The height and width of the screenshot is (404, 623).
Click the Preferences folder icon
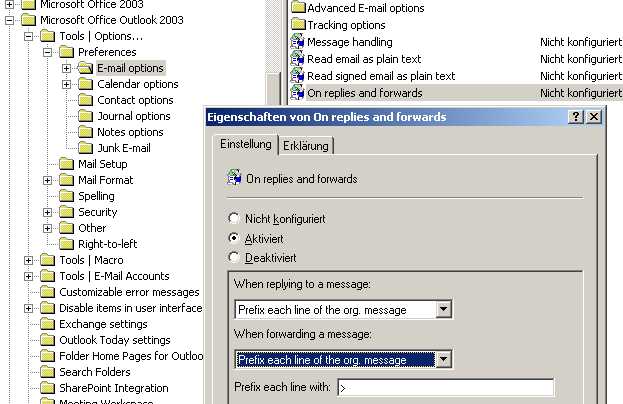pos(66,52)
